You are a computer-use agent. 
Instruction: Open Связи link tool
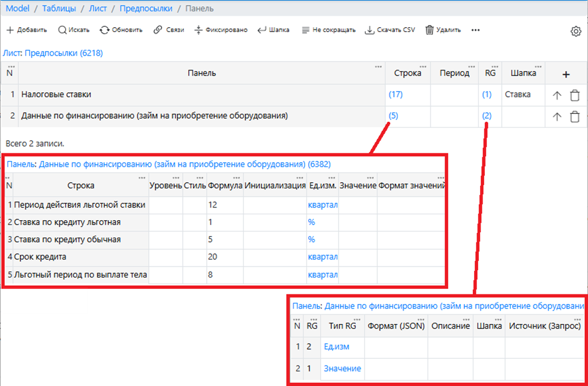tap(158, 30)
